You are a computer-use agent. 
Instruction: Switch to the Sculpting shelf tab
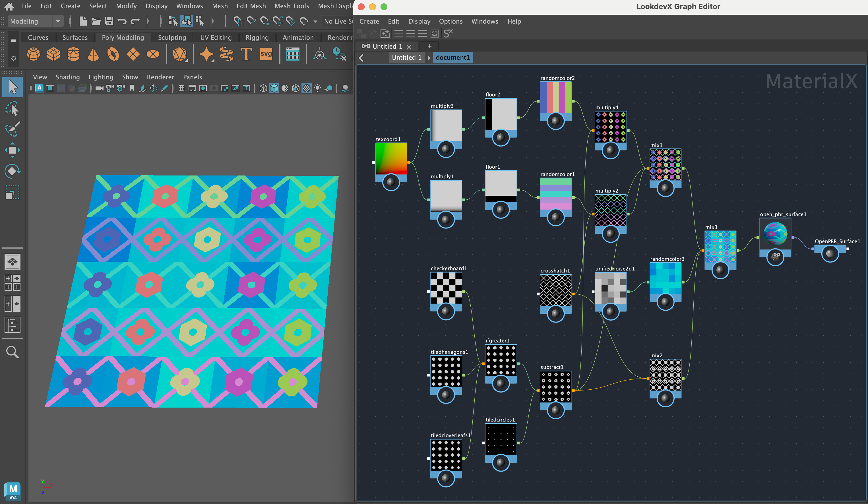point(172,38)
